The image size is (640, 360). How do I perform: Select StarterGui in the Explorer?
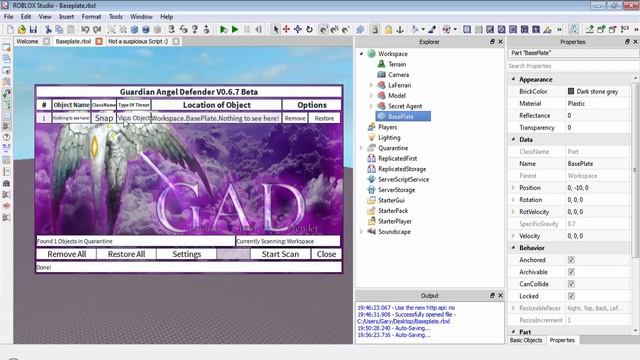click(391, 200)
